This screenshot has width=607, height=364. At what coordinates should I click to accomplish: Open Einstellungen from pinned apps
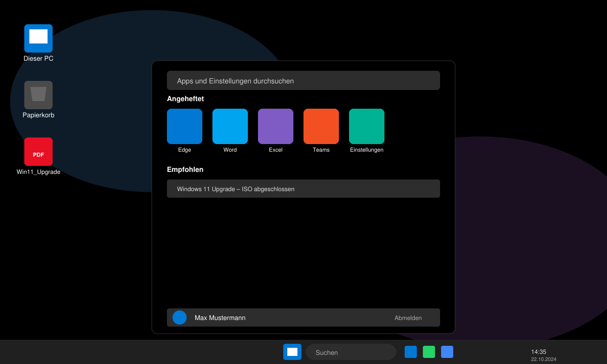[367, 126]
